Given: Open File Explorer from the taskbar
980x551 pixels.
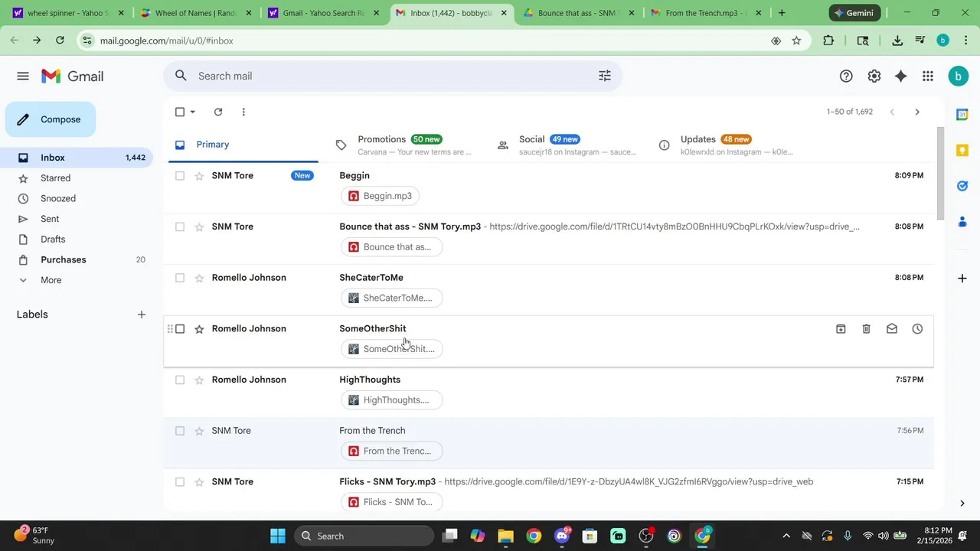Looking at the screenshot, I should [x=505, y=536].
